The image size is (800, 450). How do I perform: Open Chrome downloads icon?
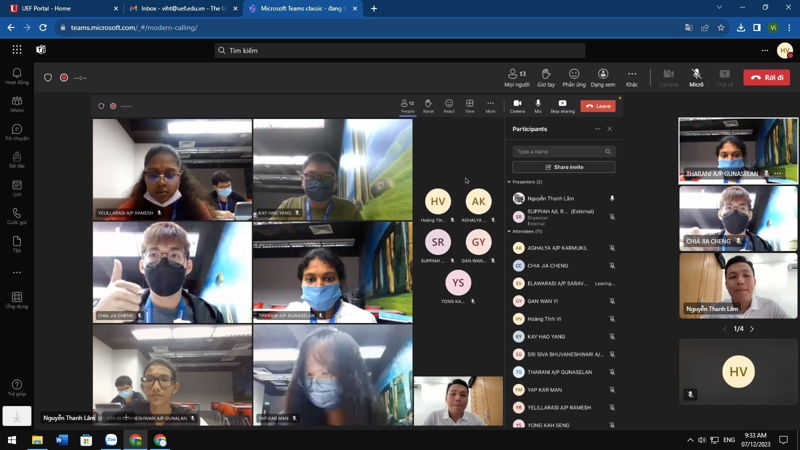[741, 28]
